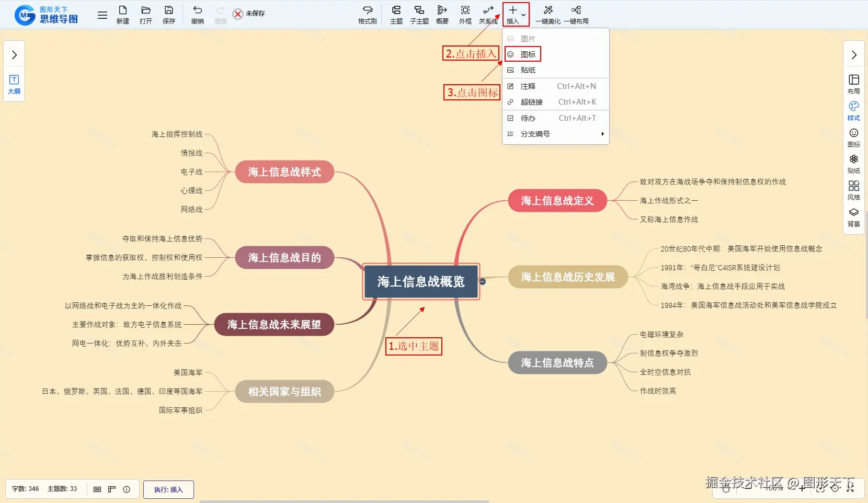868x503 pixels.
Task: Open the 风格 theme style panel
Action: (854, 191)
